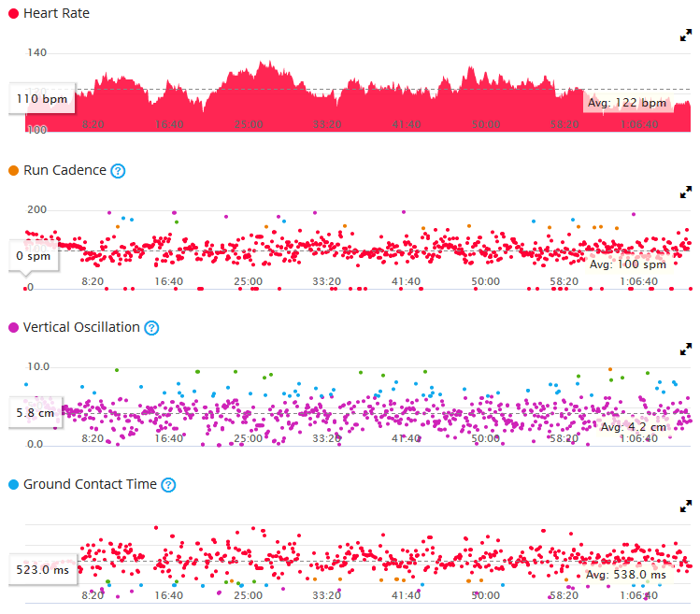Click the blue Ground Contact Time legend dot
Screen dimensions: 700x614
point(13,484)
